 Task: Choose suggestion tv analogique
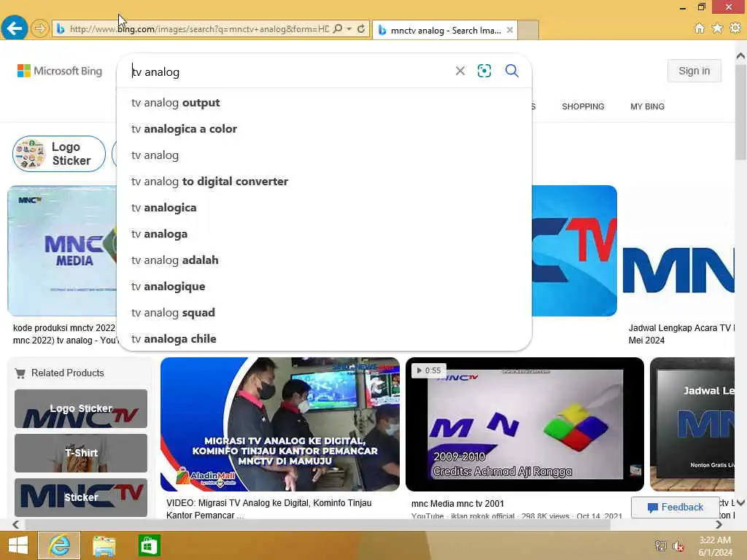324,286
